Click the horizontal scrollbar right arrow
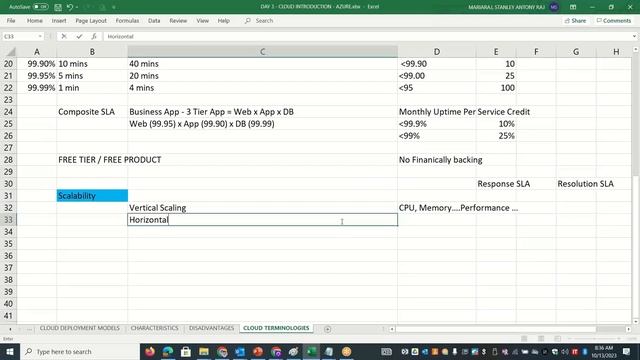The image size is (640, 360). point(629,329)
